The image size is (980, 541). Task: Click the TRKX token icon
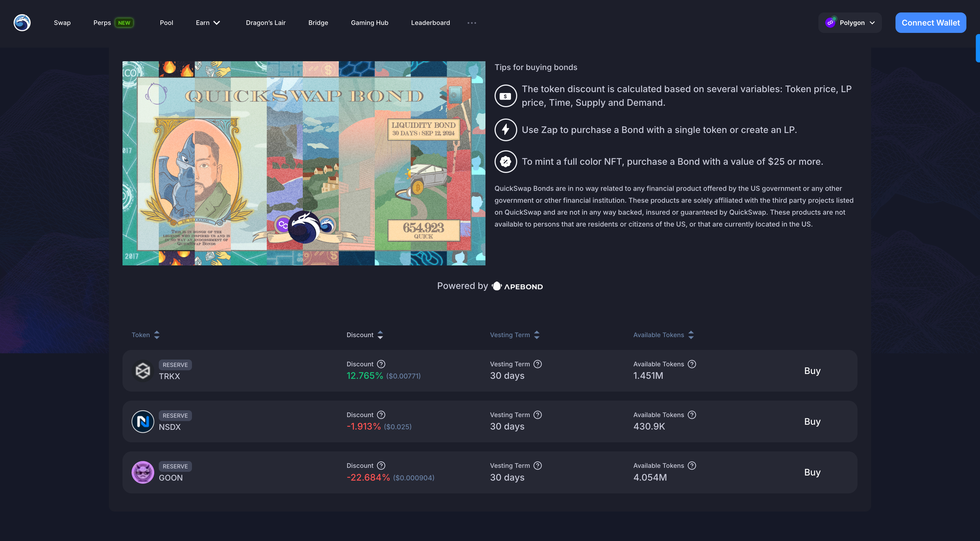click(x=143, y=371)
